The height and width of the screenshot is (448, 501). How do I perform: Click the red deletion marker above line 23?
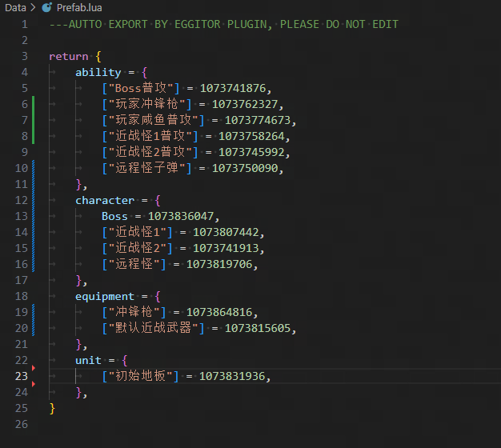34,368
